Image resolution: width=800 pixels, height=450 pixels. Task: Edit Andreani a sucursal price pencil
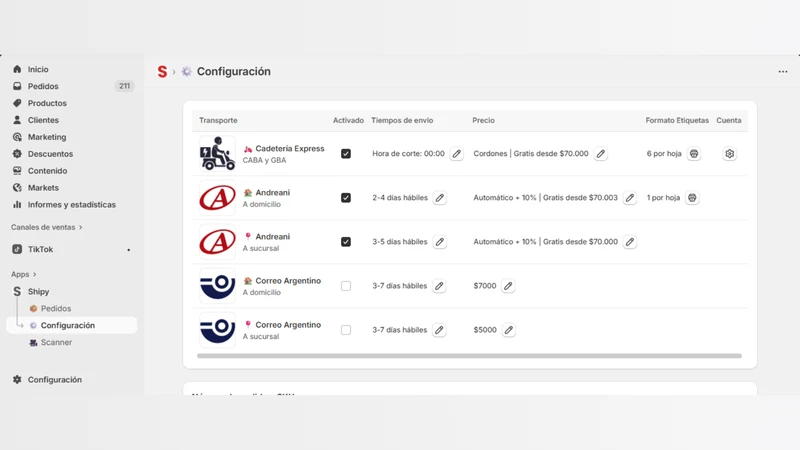coord(630,242)
